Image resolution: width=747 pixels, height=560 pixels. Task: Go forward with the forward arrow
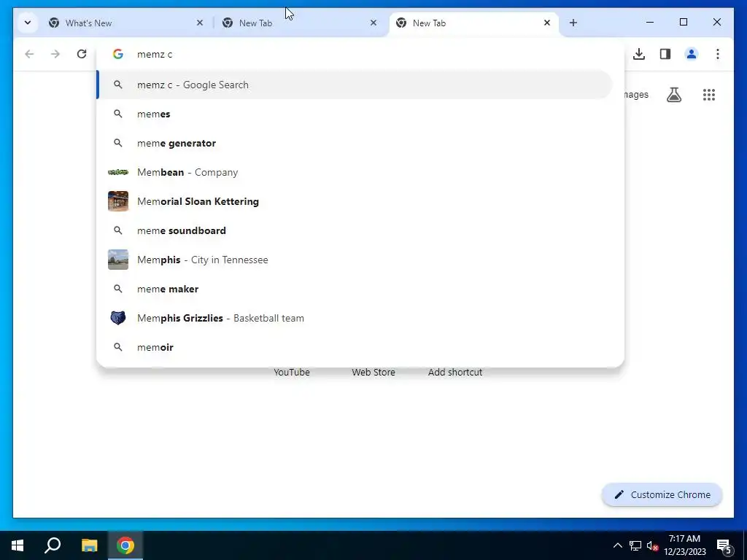click(55, 54)
